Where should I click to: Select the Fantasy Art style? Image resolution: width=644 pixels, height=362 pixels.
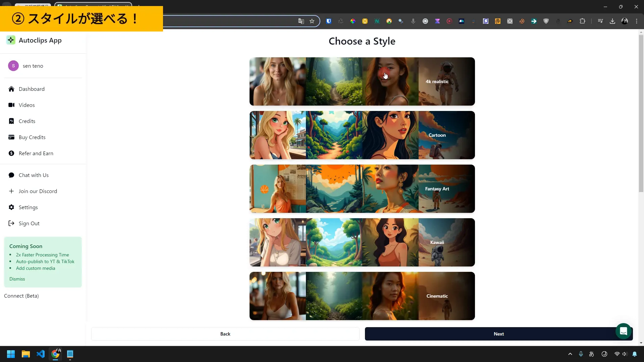362,188
